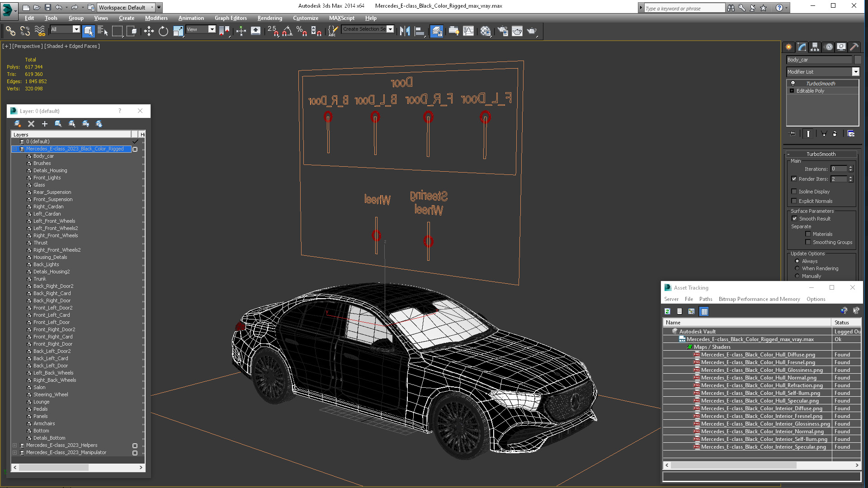Select the Link tool in main toolbar
Image resolution: width=868 pixels, height=488 pixels.
pos(10,31)
